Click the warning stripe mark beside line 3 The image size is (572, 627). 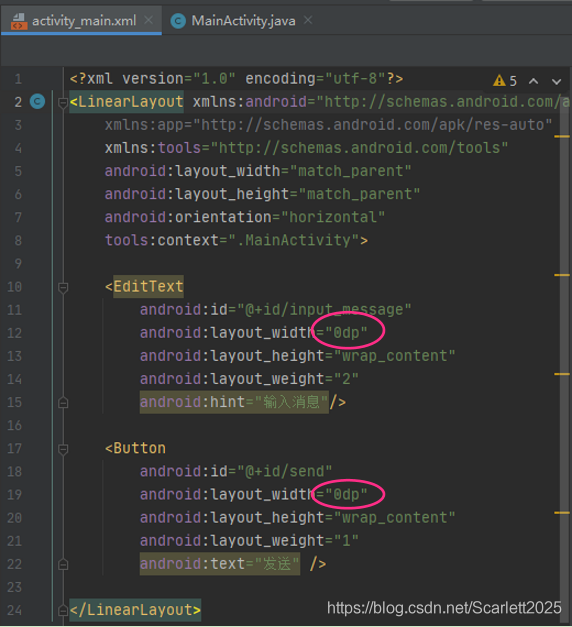pyautogui.click(x=562, y=136)
